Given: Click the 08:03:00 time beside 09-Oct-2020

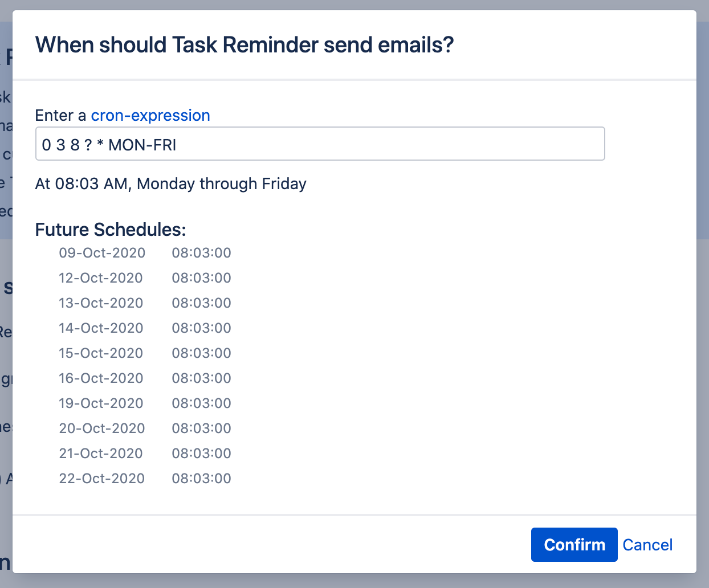Looking at the screenshot, I should (202, 253).
